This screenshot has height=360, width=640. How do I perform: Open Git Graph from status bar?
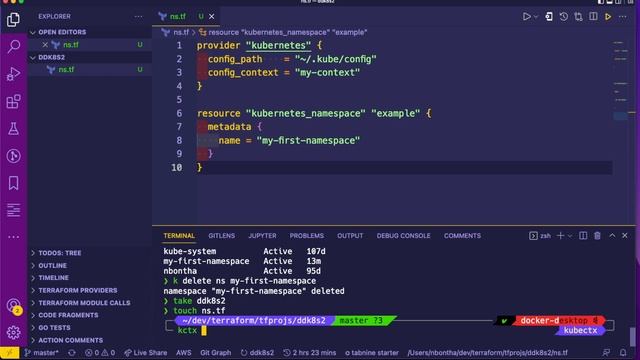click(216, 353)
